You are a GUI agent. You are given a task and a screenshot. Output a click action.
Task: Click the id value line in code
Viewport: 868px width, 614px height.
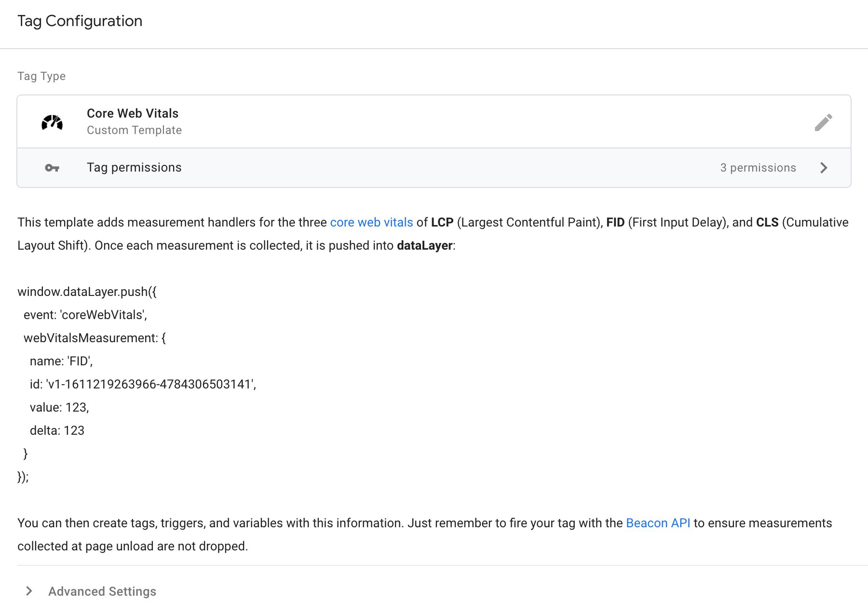(143, 384)
